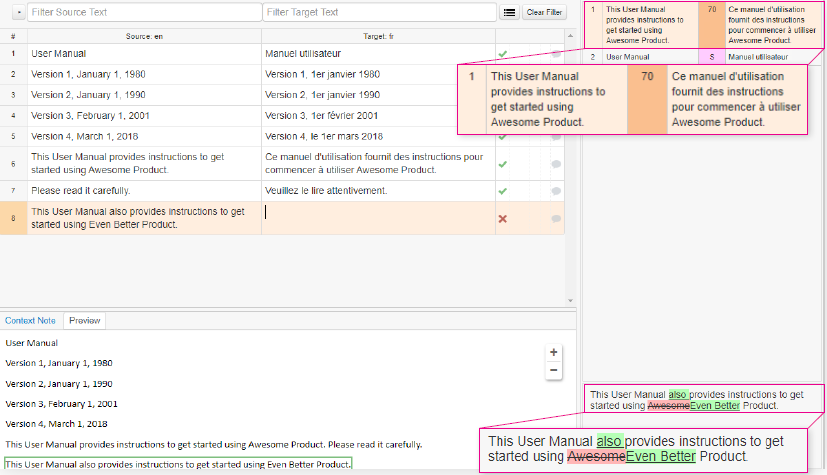Click the comment bubble icon for segment 7
The width and height of the screenshot is (827, 475).
coord(555,190)
